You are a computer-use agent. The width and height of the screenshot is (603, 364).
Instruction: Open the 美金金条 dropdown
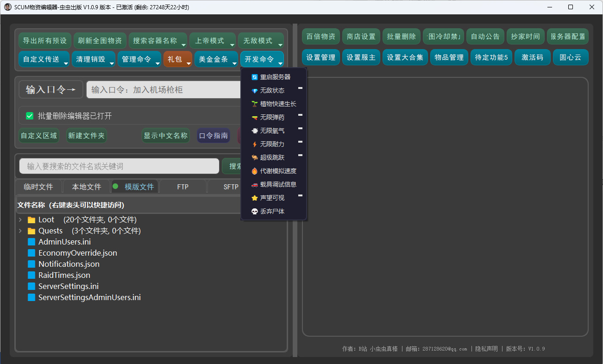(216, 59)
